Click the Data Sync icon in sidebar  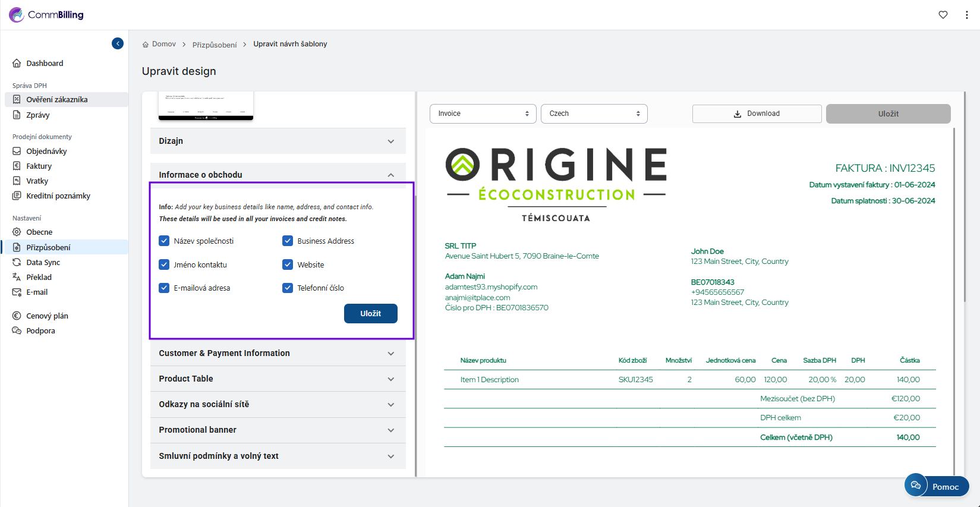click(x=17, y=262)
